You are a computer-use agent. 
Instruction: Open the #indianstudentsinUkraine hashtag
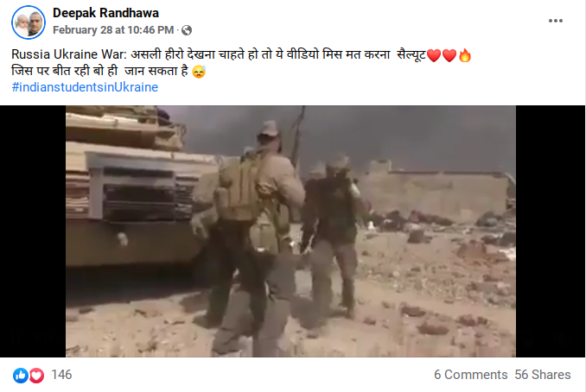[85, 87]
